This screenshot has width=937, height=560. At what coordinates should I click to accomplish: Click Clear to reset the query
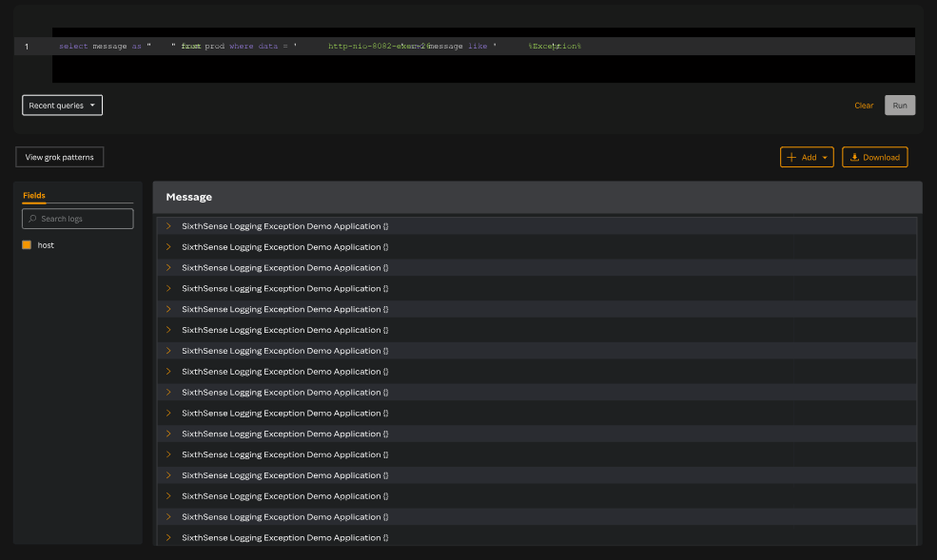863,105
